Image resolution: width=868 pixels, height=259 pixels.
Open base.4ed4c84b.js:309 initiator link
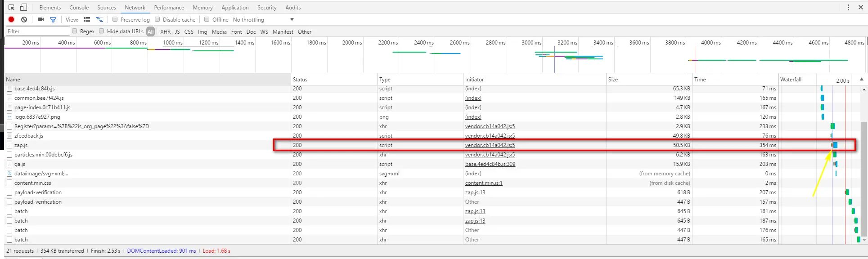point(490,164)
